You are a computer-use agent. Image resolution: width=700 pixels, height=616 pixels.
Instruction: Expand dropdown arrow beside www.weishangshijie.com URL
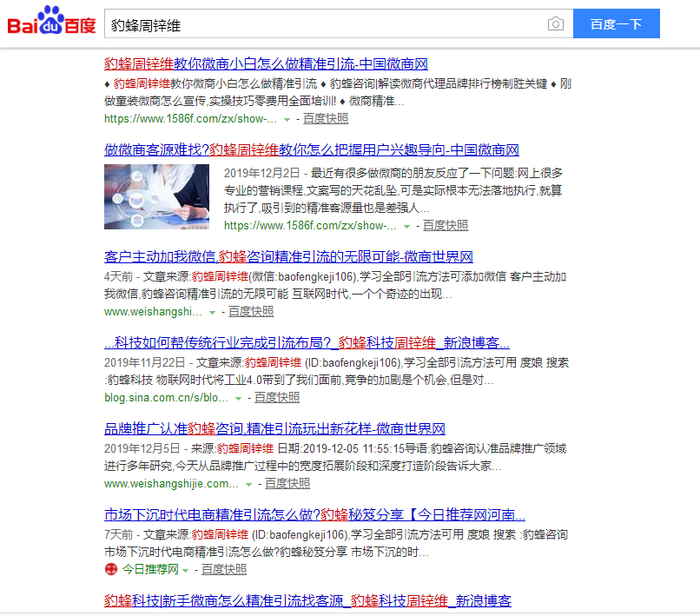(248, 485)
